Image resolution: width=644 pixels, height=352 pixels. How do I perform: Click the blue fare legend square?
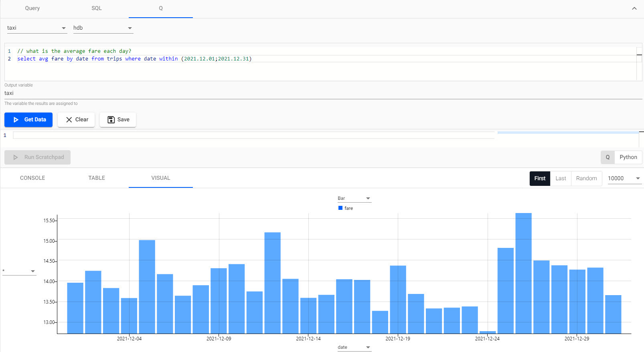(x=340, y=208)
